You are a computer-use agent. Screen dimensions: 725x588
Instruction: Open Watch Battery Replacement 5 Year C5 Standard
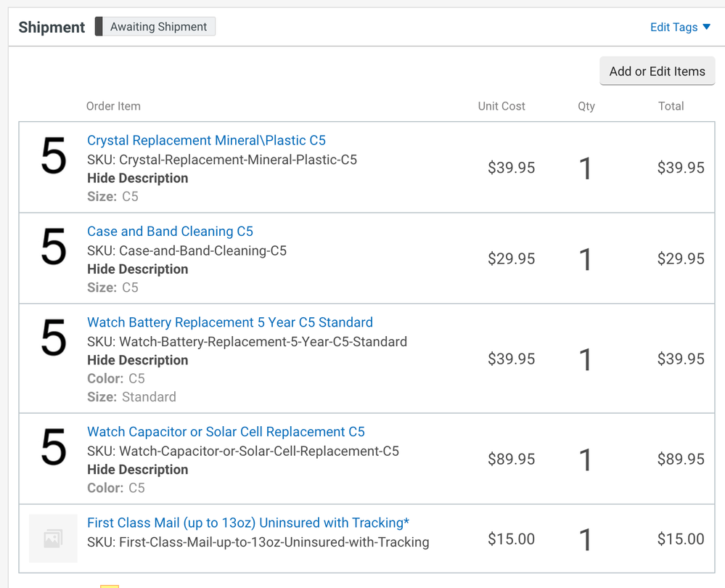point(230,322)
